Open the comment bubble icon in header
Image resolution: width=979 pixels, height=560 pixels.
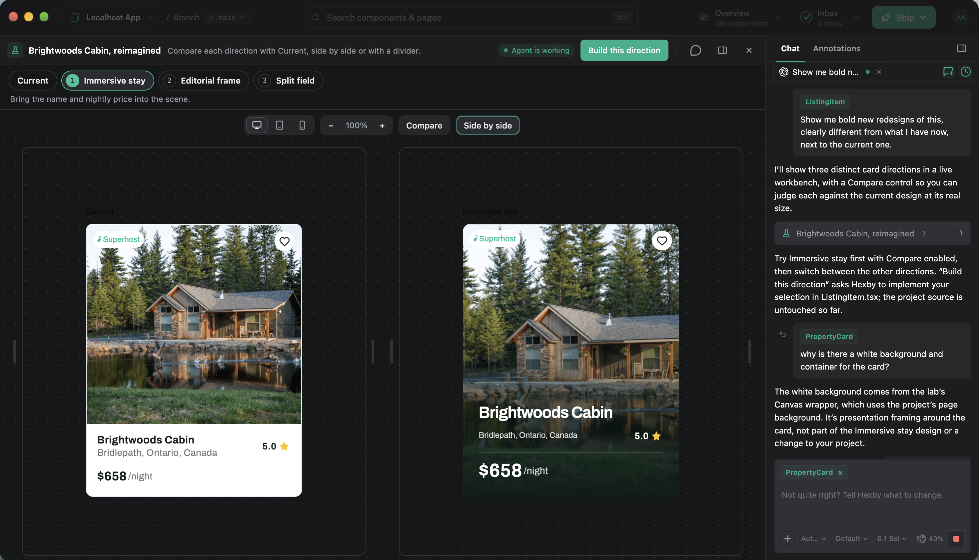click(695, 50)
